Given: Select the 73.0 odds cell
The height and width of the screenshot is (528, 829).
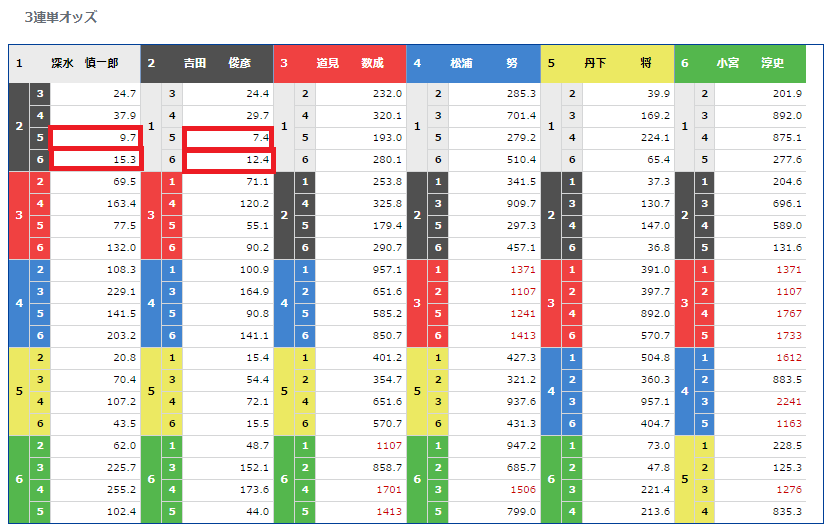Looking at the screenshot, I should click(628, 446).
